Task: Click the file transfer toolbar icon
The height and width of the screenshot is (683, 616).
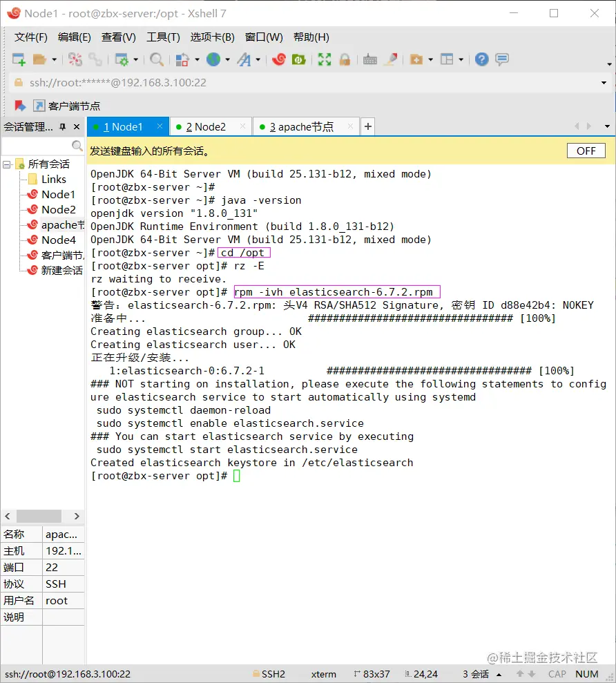Action: [x=182, y=59]
